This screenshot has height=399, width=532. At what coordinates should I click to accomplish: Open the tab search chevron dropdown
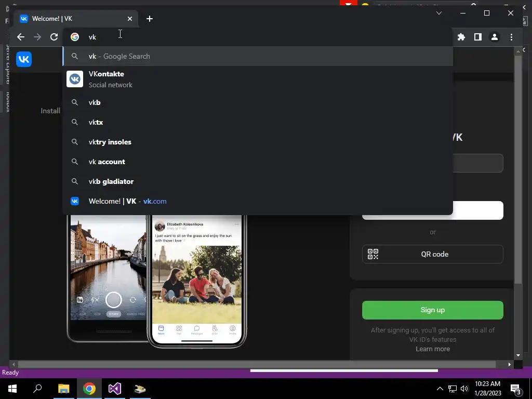pyautogui.click(x=438, y=13)
